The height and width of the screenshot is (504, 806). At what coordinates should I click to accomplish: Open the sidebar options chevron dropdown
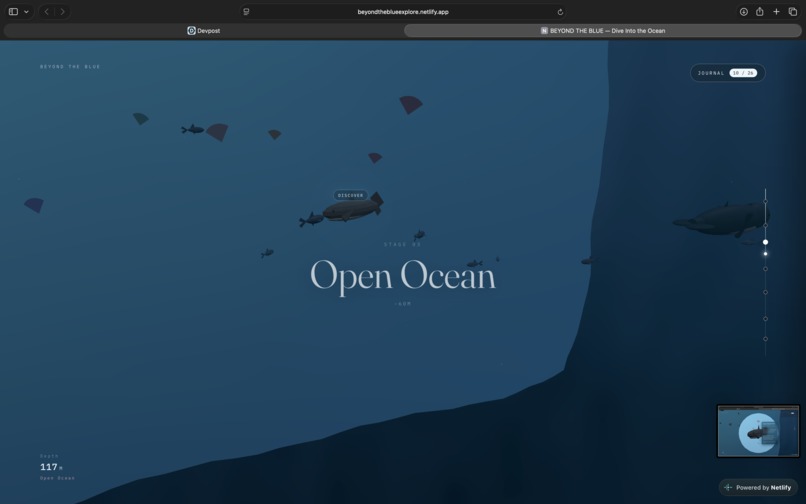point(26,11)
